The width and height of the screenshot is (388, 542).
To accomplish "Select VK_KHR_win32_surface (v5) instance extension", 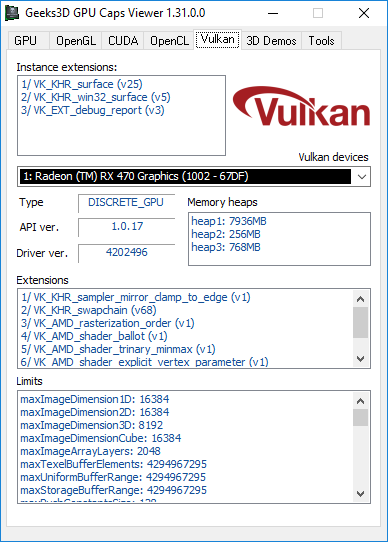I will tap(96, 97).
